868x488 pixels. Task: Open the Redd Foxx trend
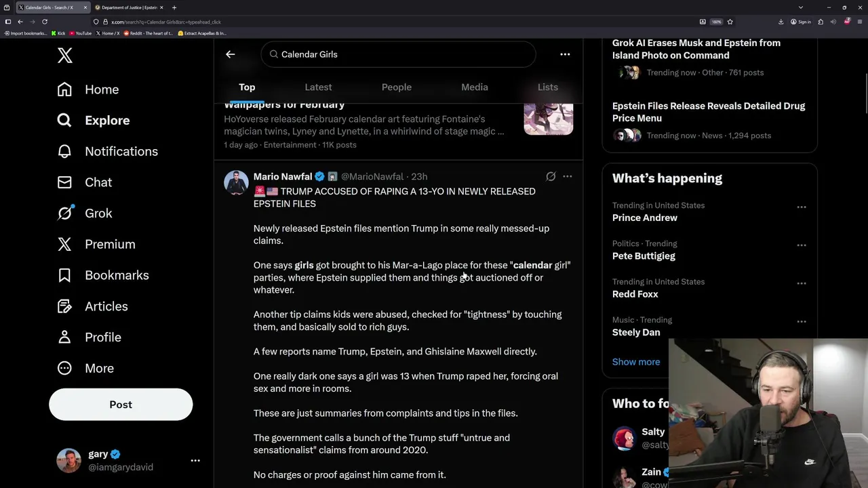pos(635,294)
